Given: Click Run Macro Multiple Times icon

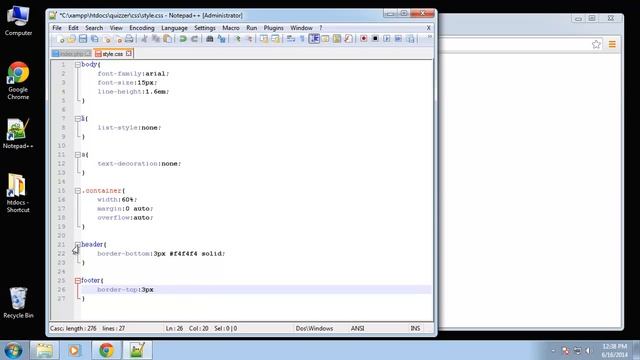Looking at the screenshot, I should pyautogui.click(x=398, y=39).
